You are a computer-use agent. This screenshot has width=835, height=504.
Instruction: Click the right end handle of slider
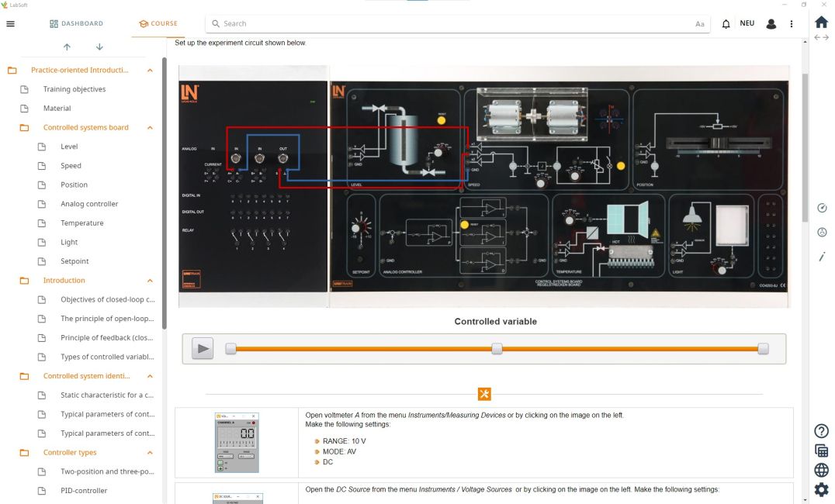(x=763, y=349)
